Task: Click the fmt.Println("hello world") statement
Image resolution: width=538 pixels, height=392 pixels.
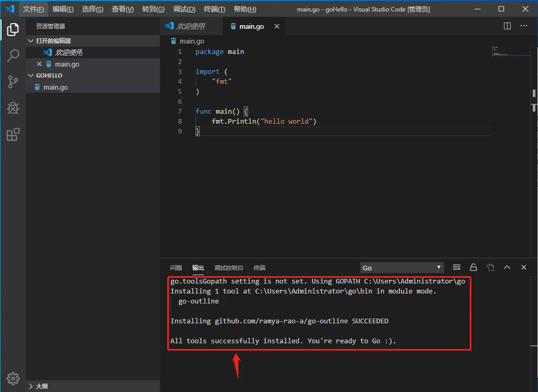Action: click(x=264, y=122)
